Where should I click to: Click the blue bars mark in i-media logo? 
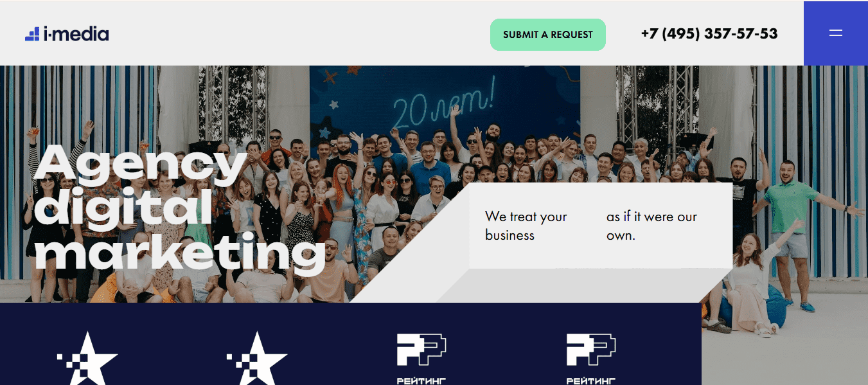coord(33,35)
